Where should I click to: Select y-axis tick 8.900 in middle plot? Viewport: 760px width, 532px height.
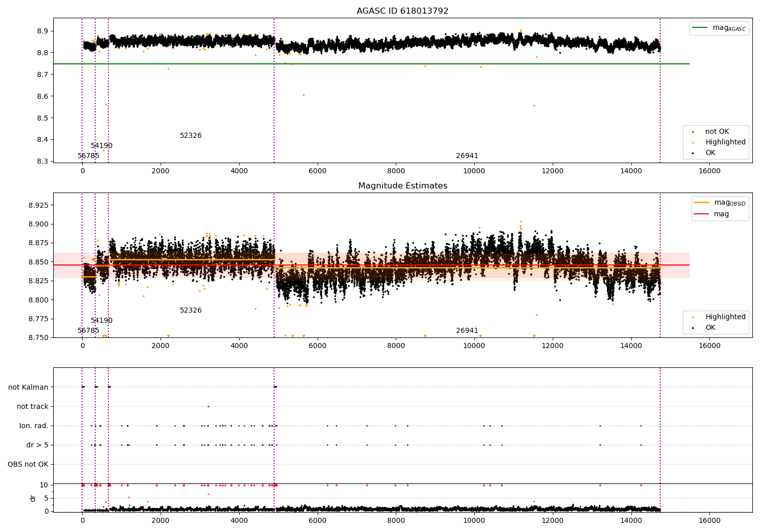click(x=39, y=224)
